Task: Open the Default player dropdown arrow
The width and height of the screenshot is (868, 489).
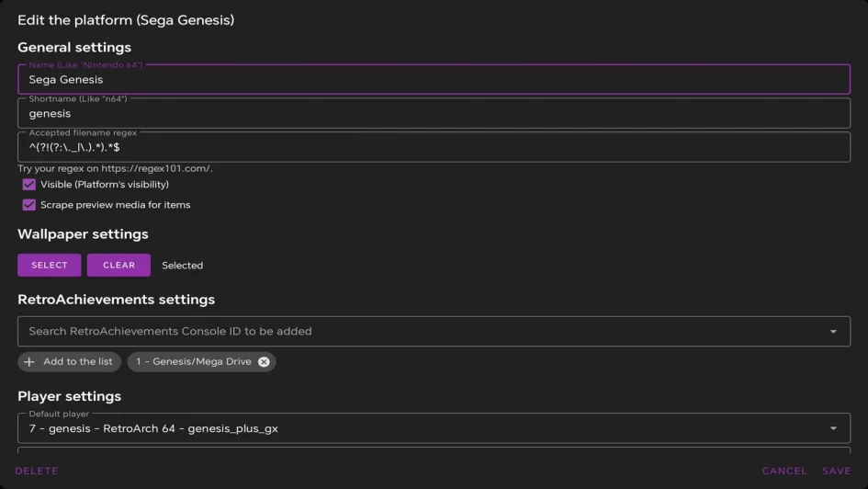Action: (x=833, y=428)
